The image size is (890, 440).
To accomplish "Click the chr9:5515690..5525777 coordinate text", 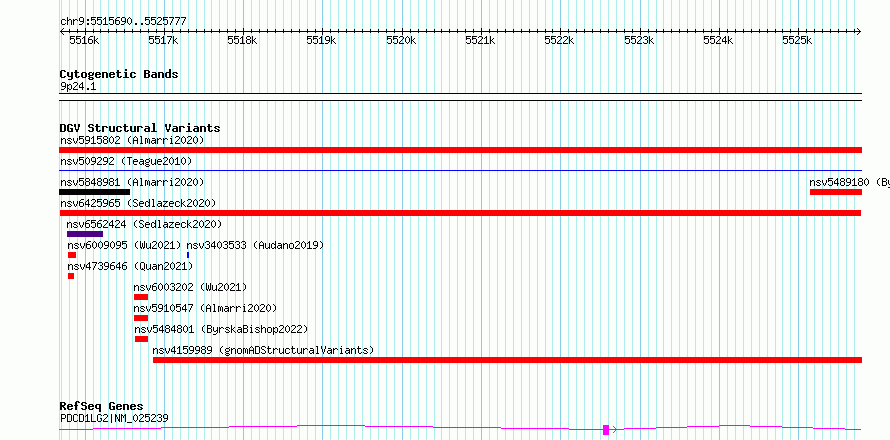I will click(123, 21).
